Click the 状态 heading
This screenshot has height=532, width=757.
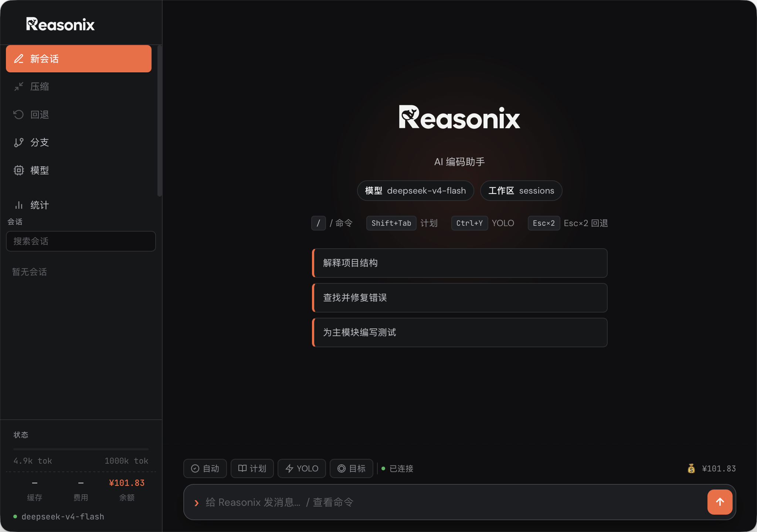click(21, 435)
